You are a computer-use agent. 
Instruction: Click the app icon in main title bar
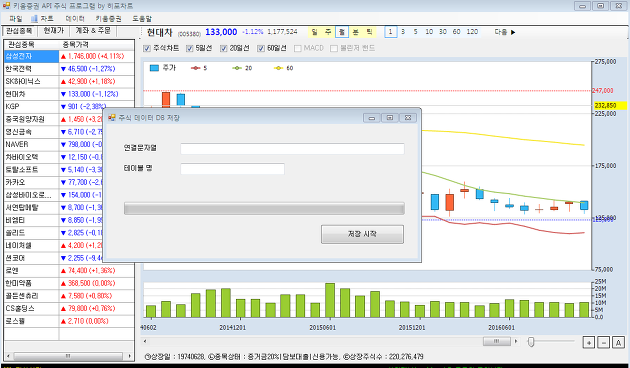pos(6,6)
